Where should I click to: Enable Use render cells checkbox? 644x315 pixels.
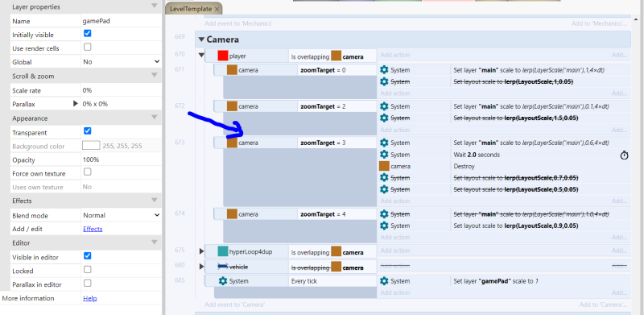tap(87, 47)
